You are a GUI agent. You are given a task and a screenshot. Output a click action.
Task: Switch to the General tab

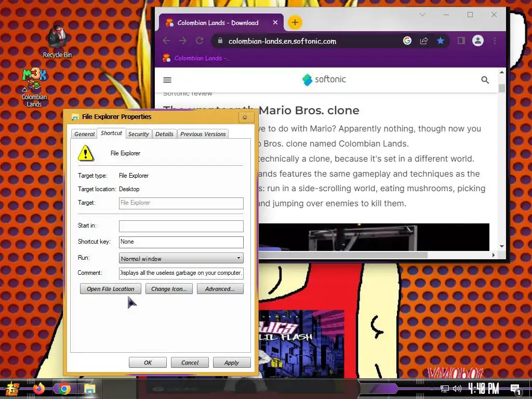(x=85, y=134)
